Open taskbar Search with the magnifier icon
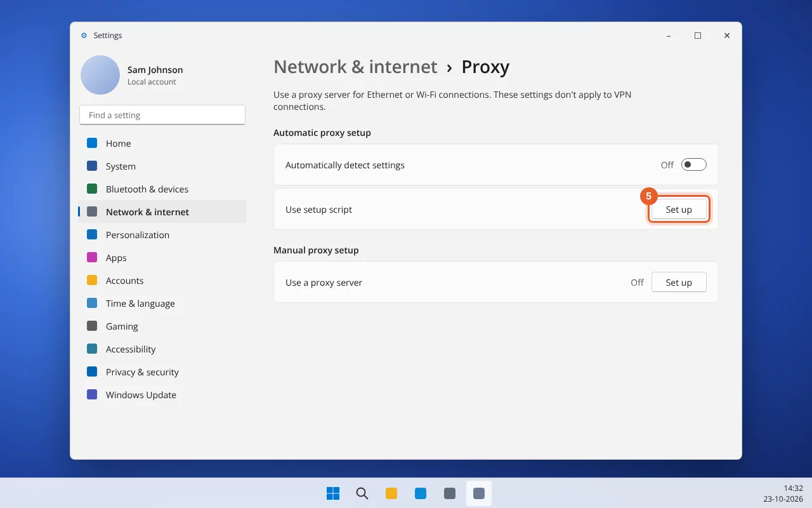 pyautogui.click(x=362, y=493)
